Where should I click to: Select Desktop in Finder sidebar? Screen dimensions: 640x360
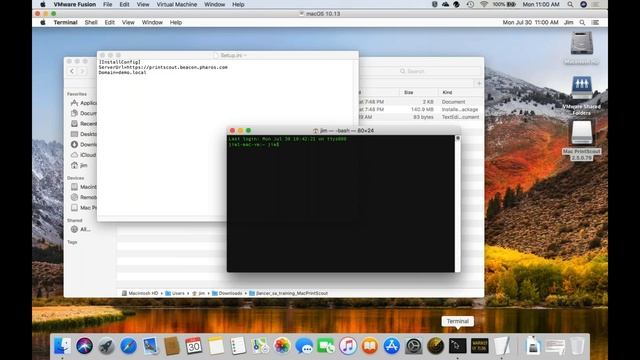coord(84,134)
